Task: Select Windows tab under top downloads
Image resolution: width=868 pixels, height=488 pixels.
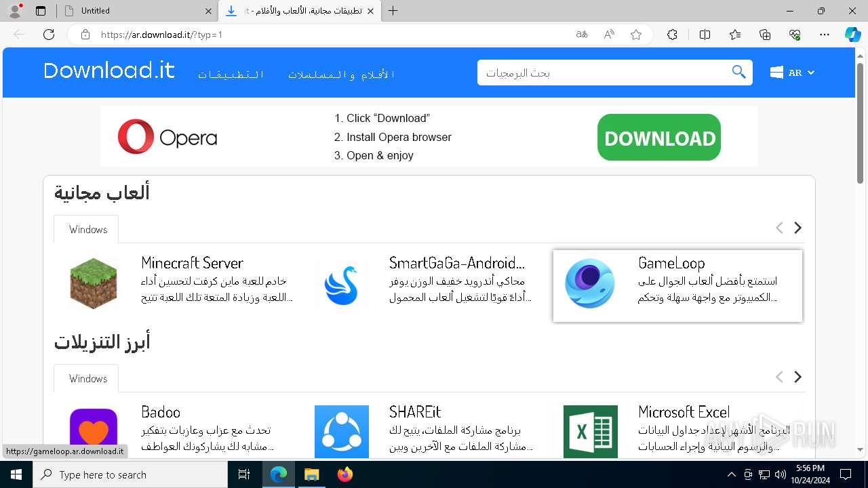Action: pos(86,378)
